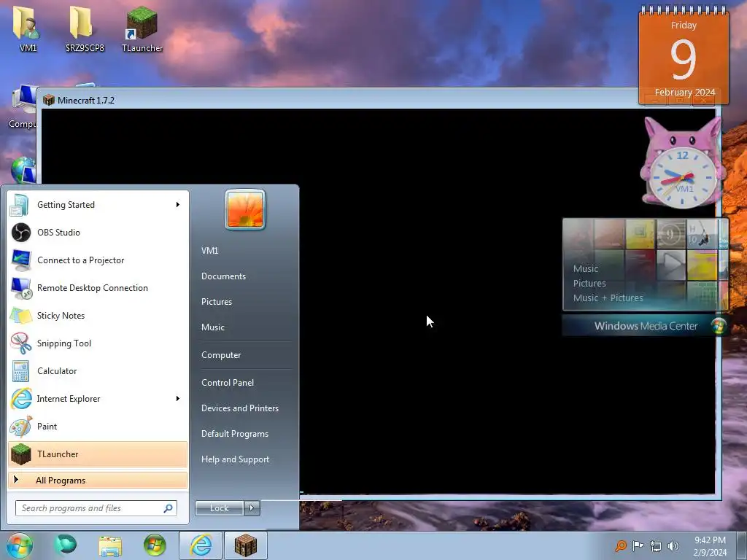Click the orange magnifier tray icon
The width and height of the screenshot is (747, 560).
pos(620,545)
